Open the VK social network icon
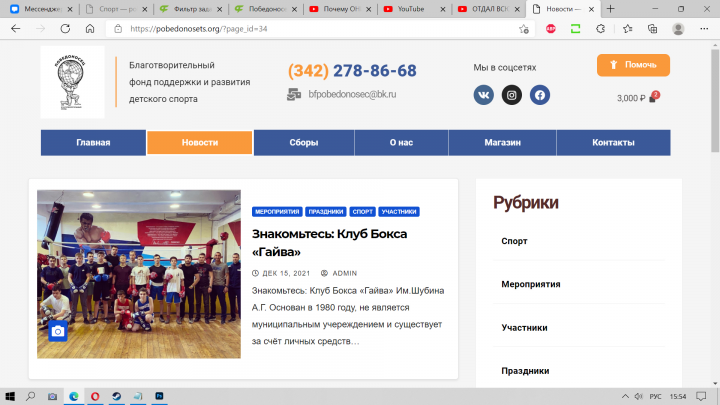This screenshot has height=405, width=720. click(484, 95)
